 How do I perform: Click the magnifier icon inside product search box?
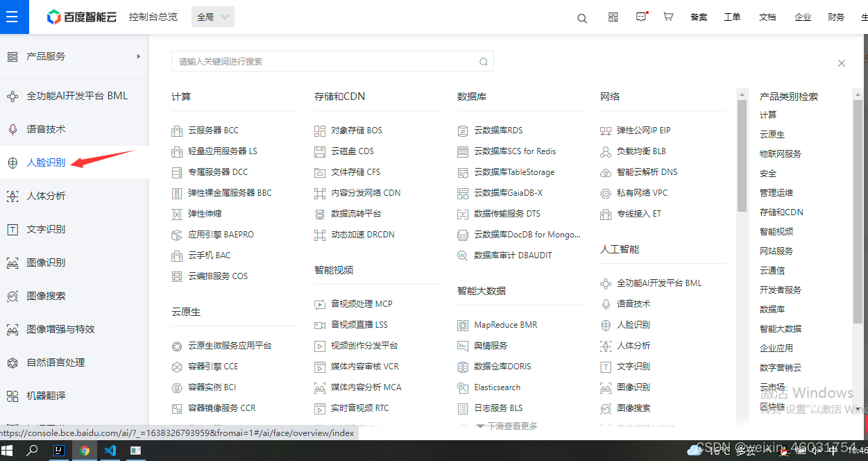(484, 62)
